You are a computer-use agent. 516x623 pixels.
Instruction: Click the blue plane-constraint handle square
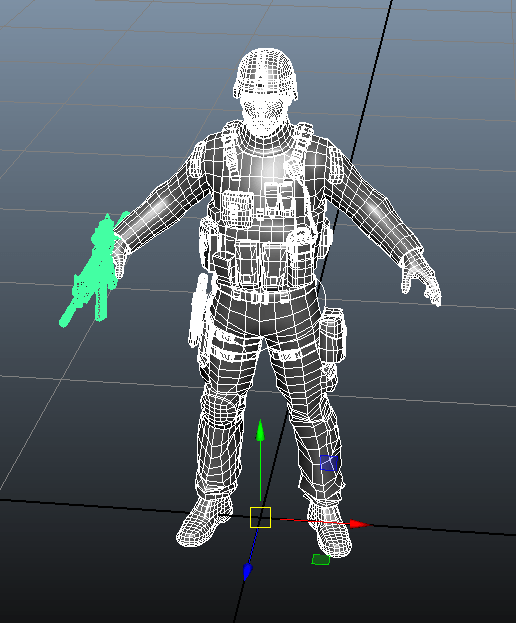point(329,463)
